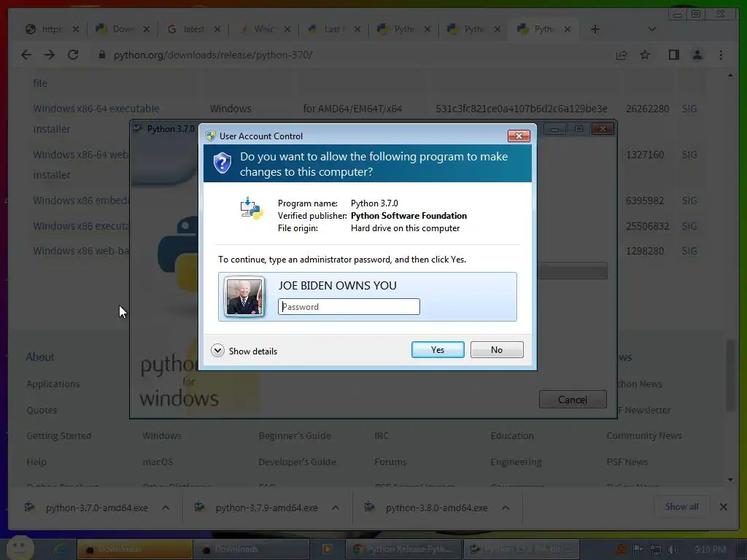Screen dimensions: 747x560
Task: Click the python.org URL in address bar
Action: [x=212, y=55]
